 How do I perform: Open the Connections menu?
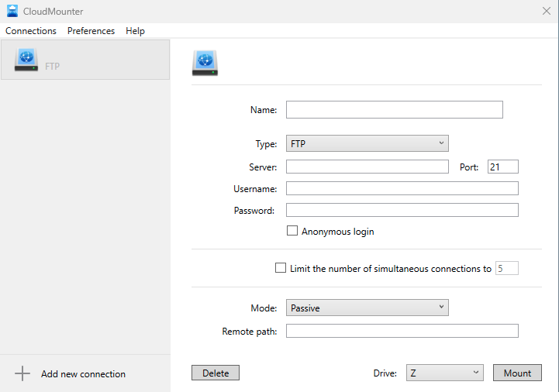(x=31, y=31)
